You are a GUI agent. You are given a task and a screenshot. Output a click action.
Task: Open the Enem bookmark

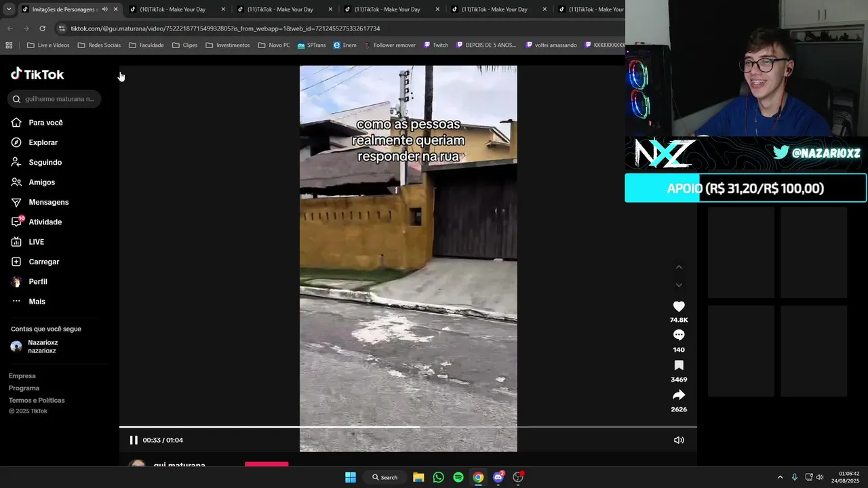[344, 45]
